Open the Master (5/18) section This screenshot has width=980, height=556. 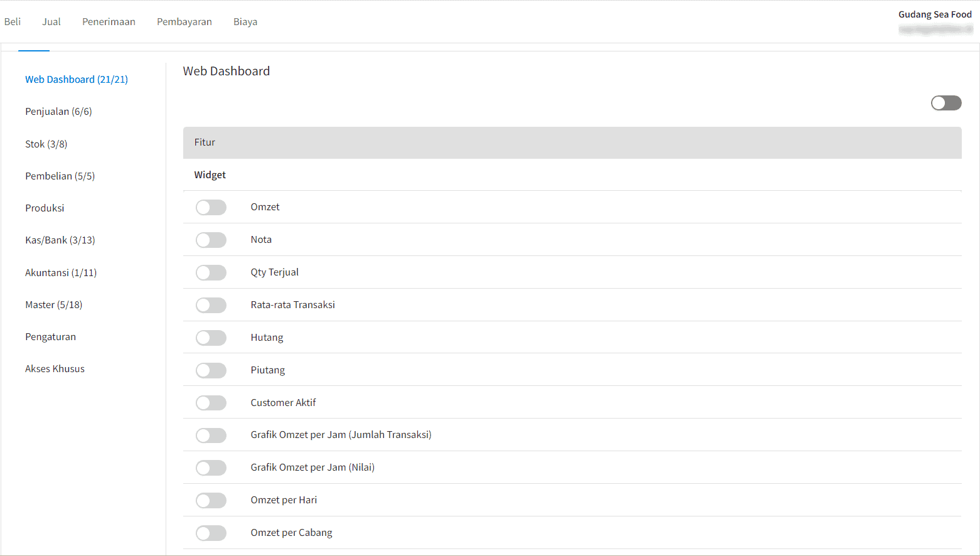tap(54, 305)
